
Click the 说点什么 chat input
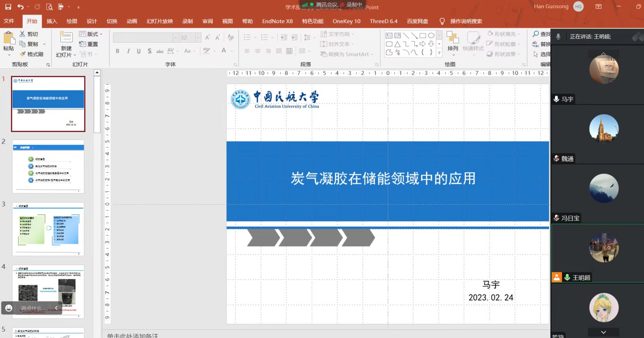[x=33, y=308]
